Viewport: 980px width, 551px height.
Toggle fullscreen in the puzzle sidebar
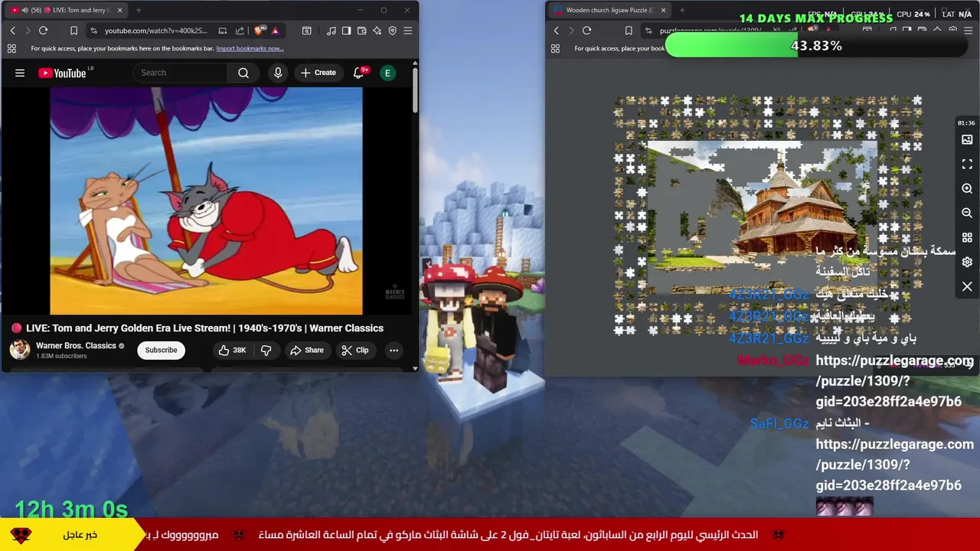tap(967, 164)
